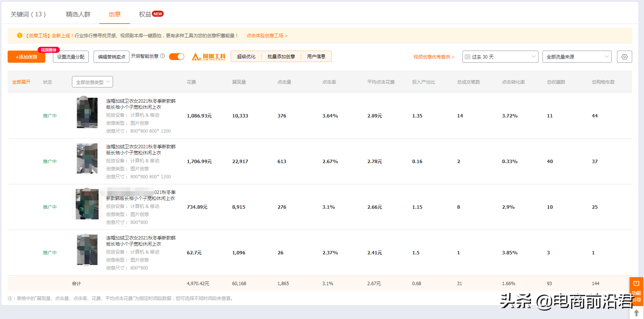Select the 创意 tab
Screen dimensions: 644x319
click(115, 14)
